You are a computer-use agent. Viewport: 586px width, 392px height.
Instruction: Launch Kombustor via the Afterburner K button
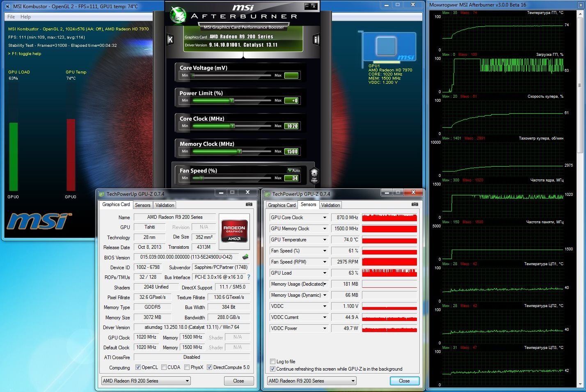point(170,39)
